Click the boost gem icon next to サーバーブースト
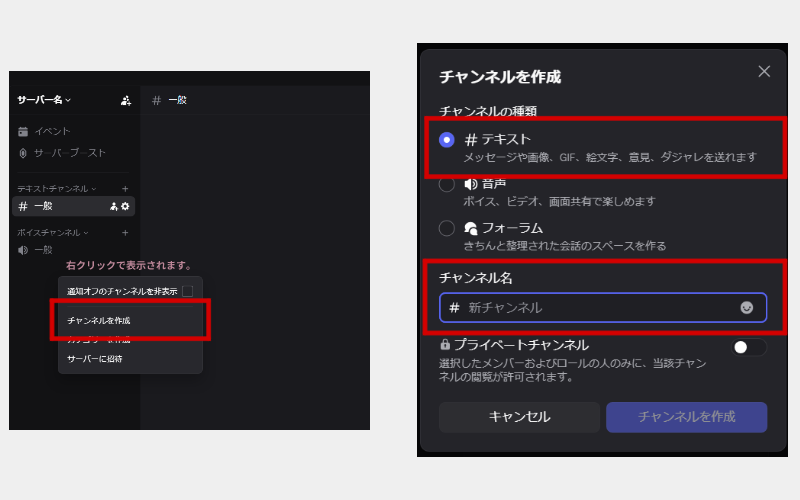Image resolution: width=800 pixels, height=500 pixels. [23, 153]
